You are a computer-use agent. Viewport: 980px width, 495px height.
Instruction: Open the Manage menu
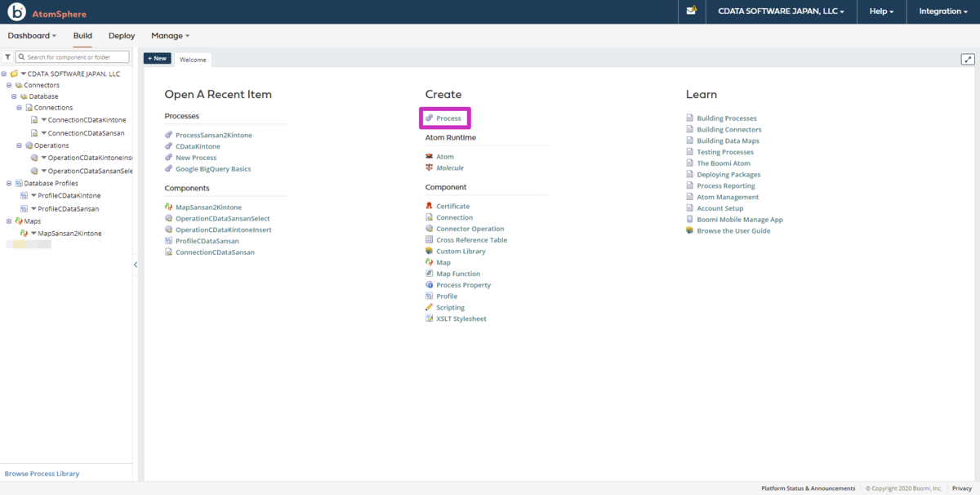[x=170, y=36]
